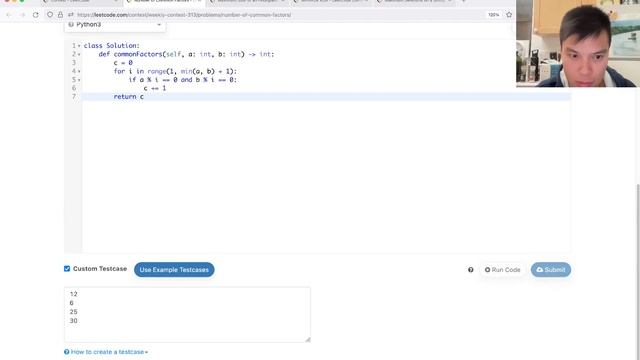Click the shield tracking protection icon
Screen dimensions: 640x360
coord(50,15)
